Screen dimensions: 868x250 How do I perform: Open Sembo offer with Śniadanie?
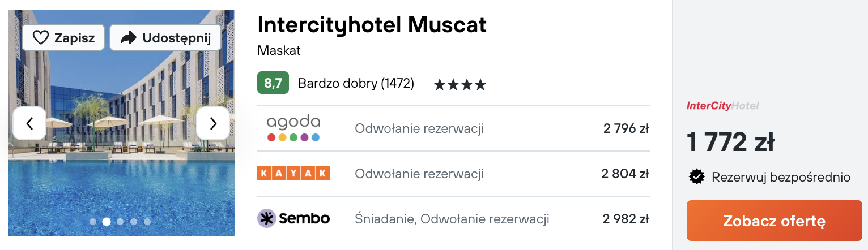[453, 218]
